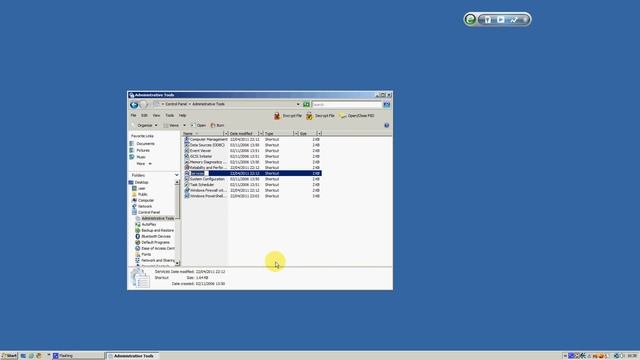
Task: Click the search magnifier button
Action: click(387, 105)
